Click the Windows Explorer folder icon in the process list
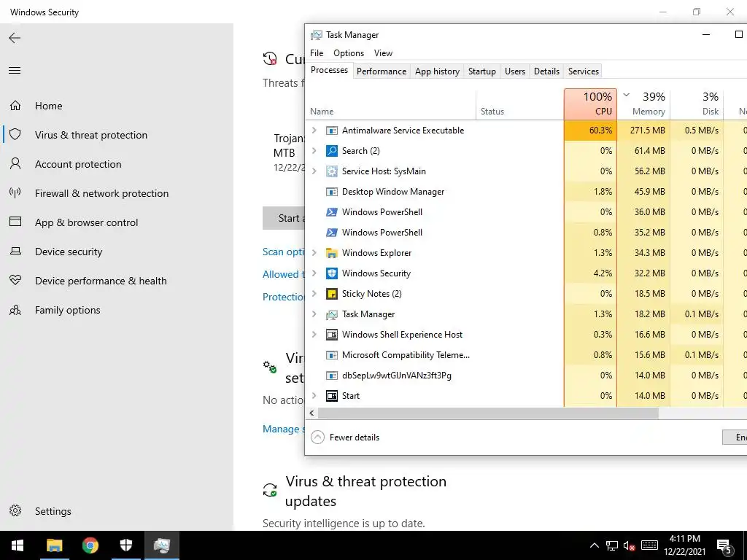The image size is (747, 560). (332, 253)
